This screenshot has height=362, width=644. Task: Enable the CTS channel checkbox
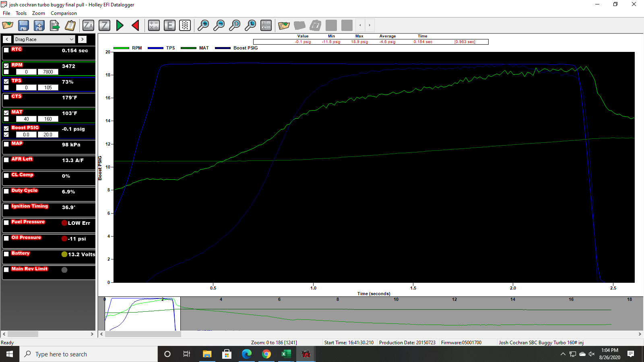[6, 97]
